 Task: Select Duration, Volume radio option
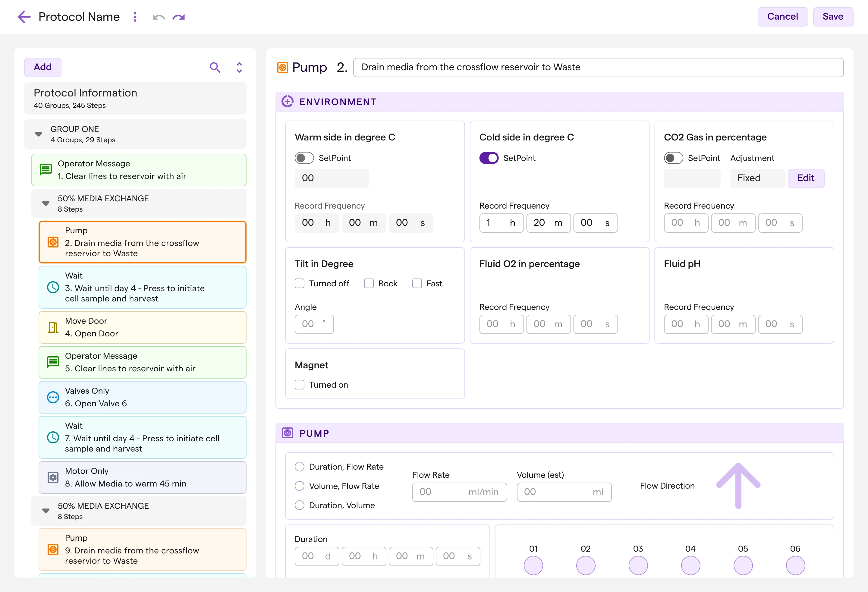(x=300, y=505)
